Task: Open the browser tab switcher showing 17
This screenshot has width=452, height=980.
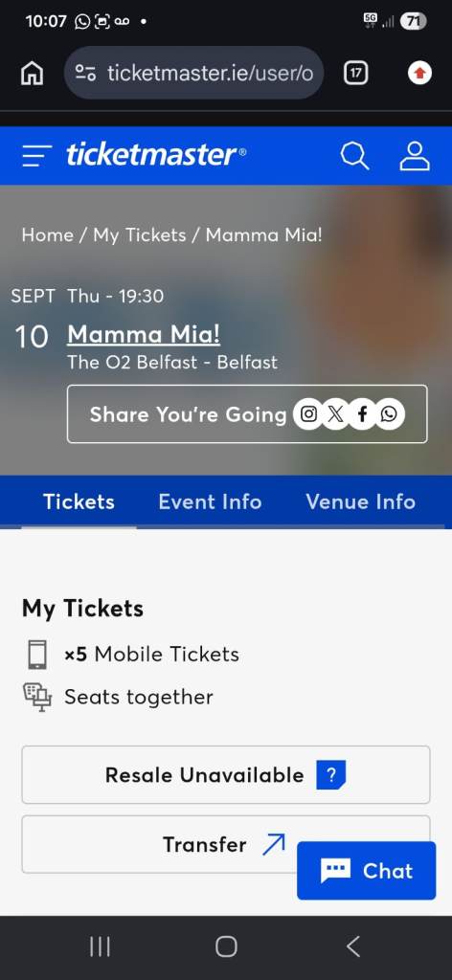Action: pyautogui.click(x=355, y=73)
